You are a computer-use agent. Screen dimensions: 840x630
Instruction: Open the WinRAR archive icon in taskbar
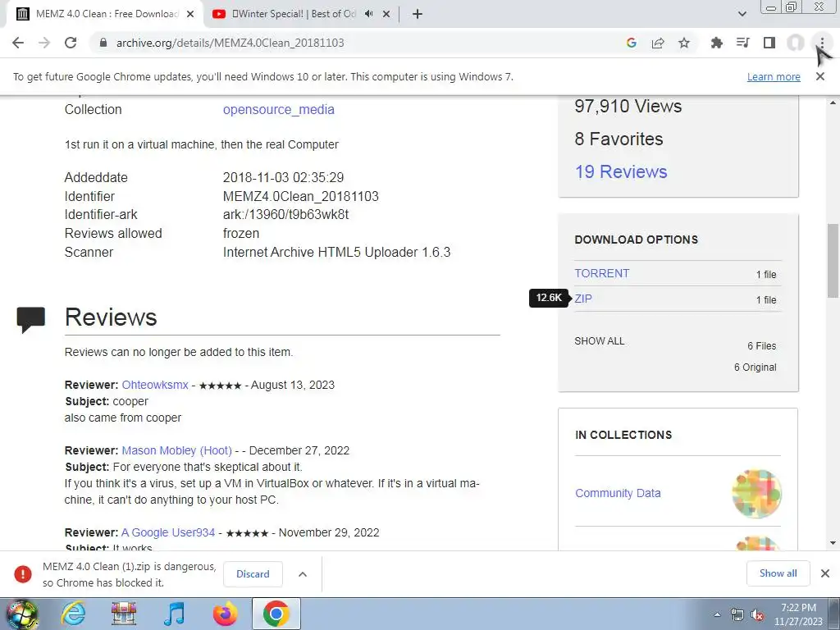(124, 614)
